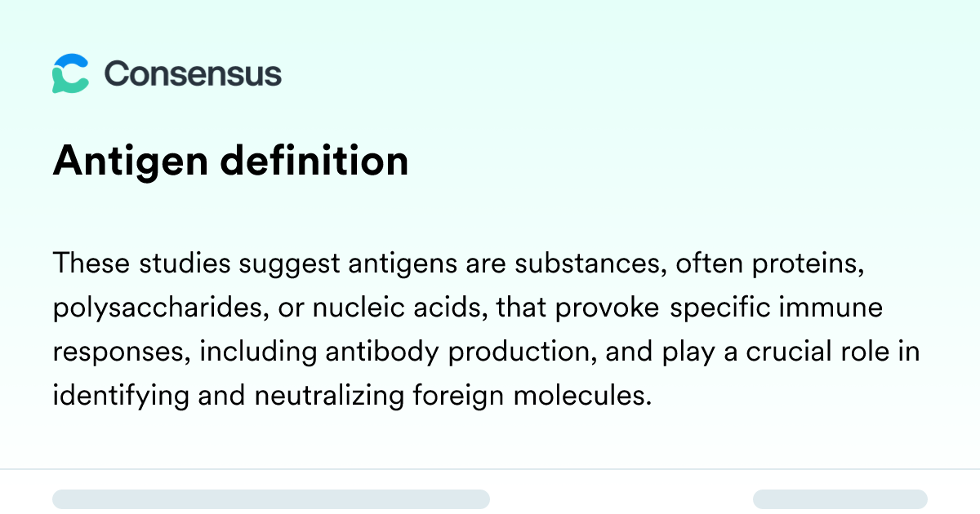The height and width of the screenshot is (514, 980).
Task: Click the word "definition" in the title
Action: point(314,162)
